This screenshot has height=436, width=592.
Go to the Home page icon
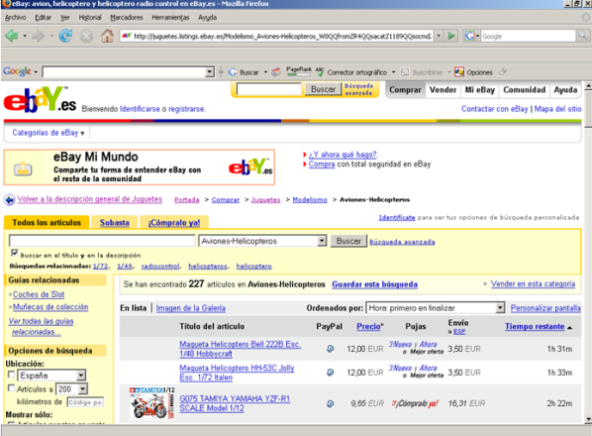tap(107, 36)
